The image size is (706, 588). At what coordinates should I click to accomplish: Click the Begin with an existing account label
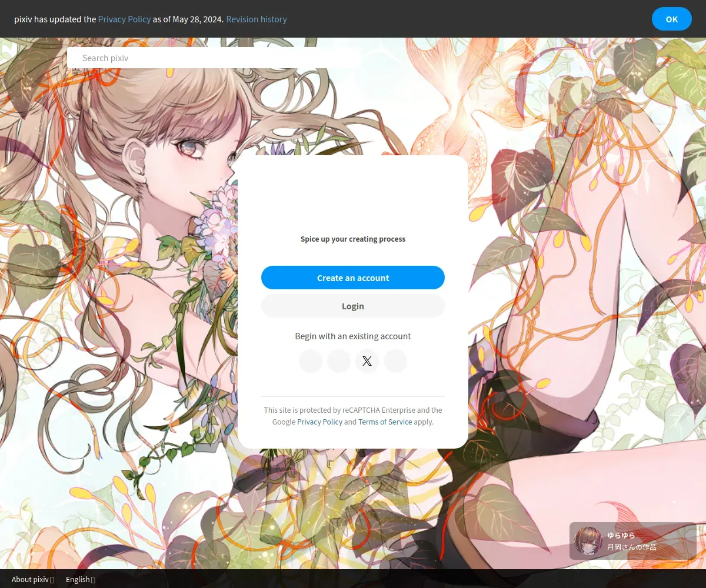353,336
